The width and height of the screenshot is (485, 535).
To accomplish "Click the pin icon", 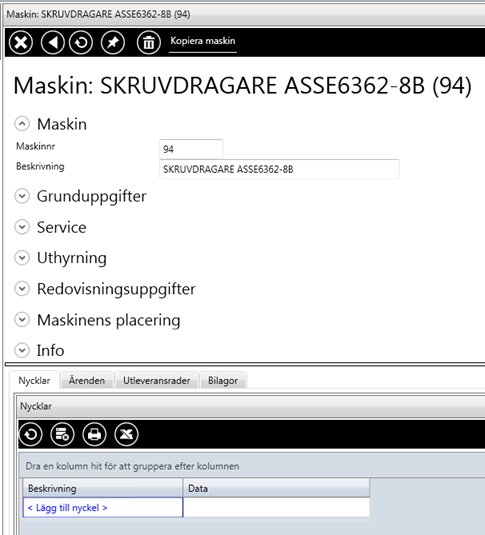I will coord(113,43).
